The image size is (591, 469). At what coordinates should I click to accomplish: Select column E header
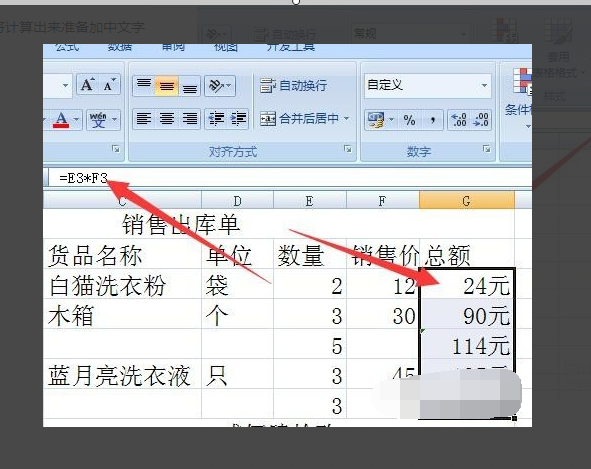click(309, 200)
